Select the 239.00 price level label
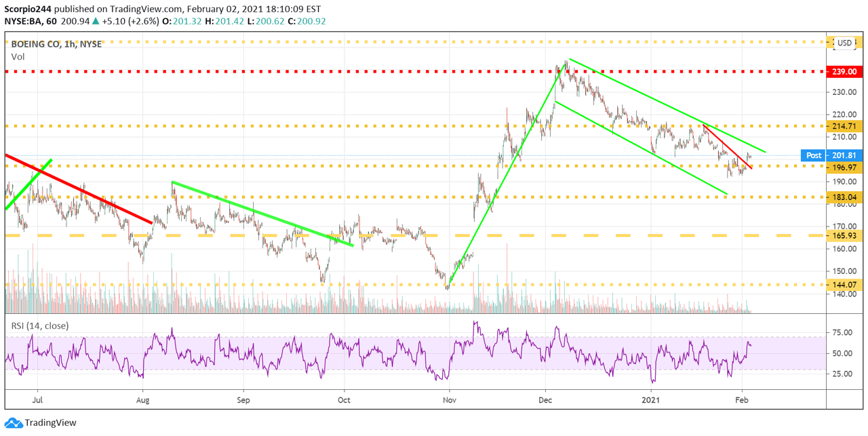Viewport: 868px width, 436px height. (844, 71)
